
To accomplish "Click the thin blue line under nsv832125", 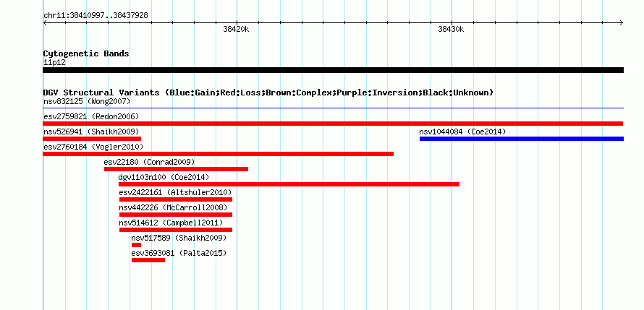I will pyautogui.click(x=333, y=108).
